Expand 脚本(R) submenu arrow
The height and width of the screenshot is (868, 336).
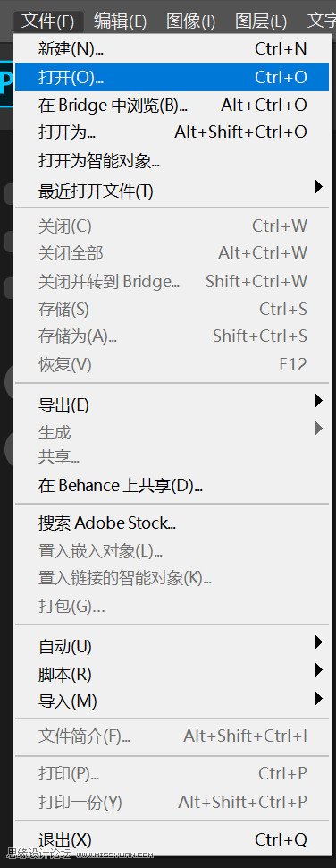pos(318,670)
